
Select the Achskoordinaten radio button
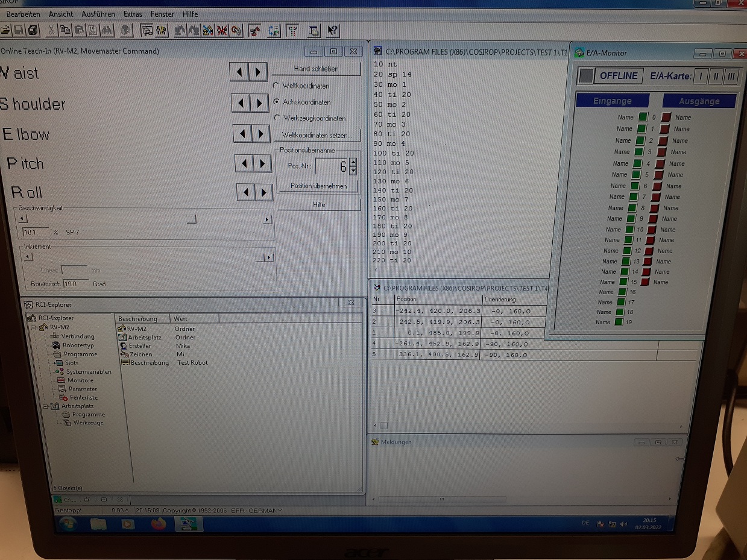[x=276, y=102]
